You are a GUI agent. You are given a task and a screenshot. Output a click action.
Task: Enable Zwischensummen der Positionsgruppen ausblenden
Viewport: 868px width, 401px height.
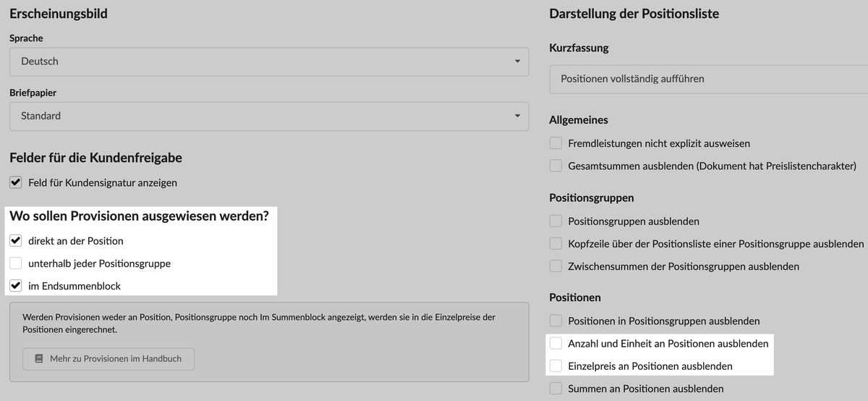(x=556, y=266)
